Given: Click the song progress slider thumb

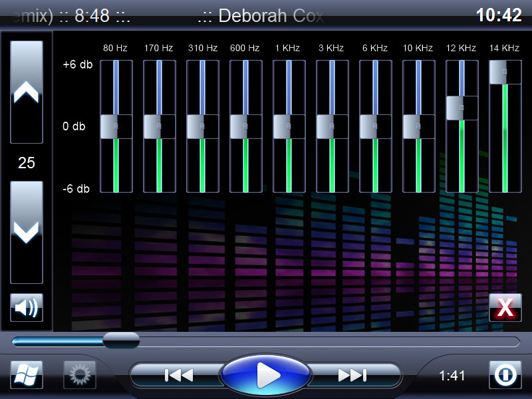Looking at the screenshot, I should click(120, 341).
